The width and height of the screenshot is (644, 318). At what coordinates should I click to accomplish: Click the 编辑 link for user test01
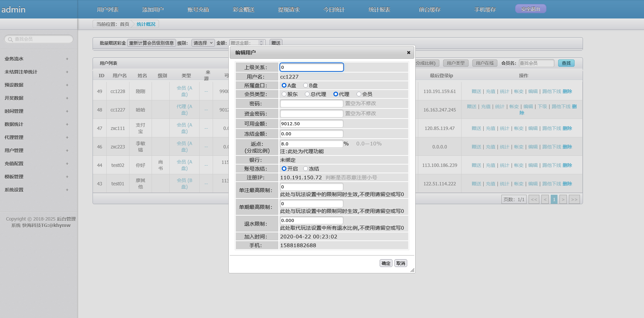pyautogui.click(x=533, y=184)
